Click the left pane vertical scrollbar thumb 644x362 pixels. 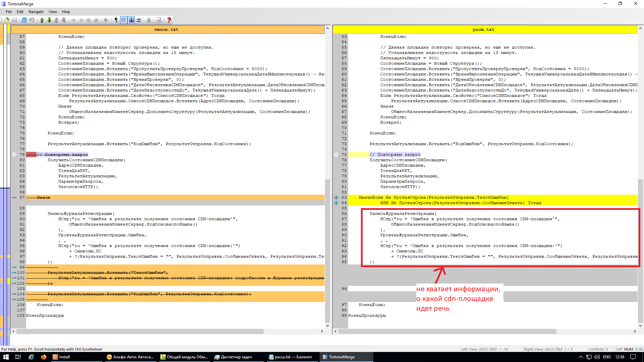click(327, 251)
